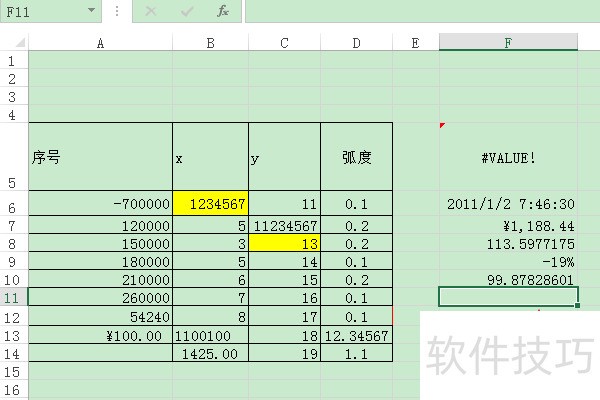Click cell with 1100100
This screenshot has width=600, height=400.
(210, 335)
